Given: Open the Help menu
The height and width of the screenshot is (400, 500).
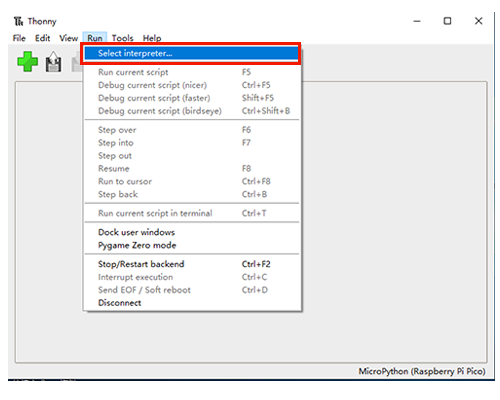Looking at the screenshot, I should coord(152,38).
